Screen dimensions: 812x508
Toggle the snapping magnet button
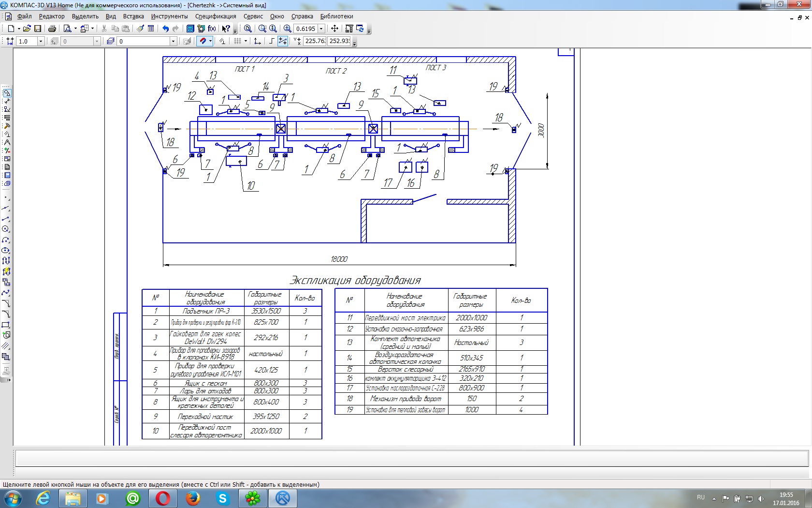tap(203, 41)
